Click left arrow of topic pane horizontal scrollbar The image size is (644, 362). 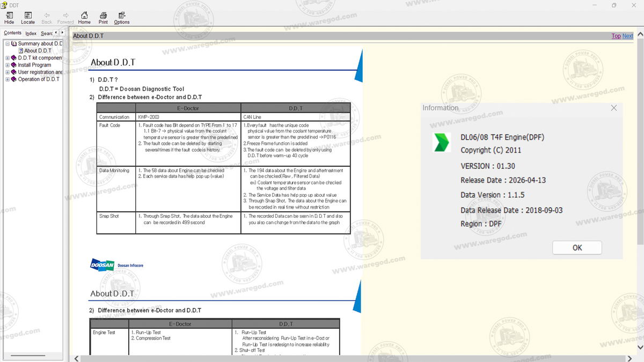point(77,358)
